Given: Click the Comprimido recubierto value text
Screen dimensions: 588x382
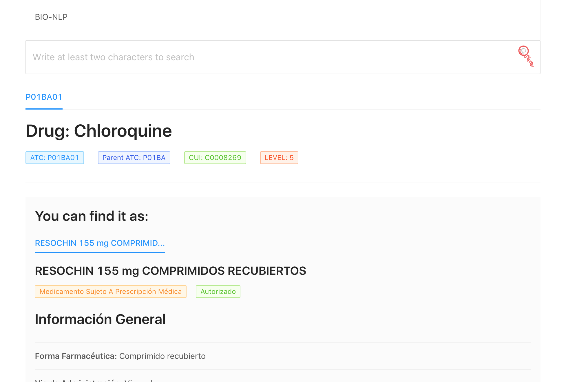Looking at the screenshot, I should click(162, 356).
